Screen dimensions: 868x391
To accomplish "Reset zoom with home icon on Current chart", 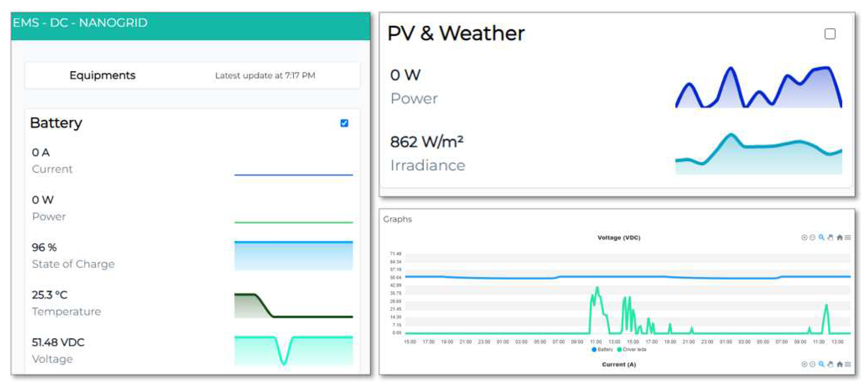I will pyautogui.click(x=840, y=364).
